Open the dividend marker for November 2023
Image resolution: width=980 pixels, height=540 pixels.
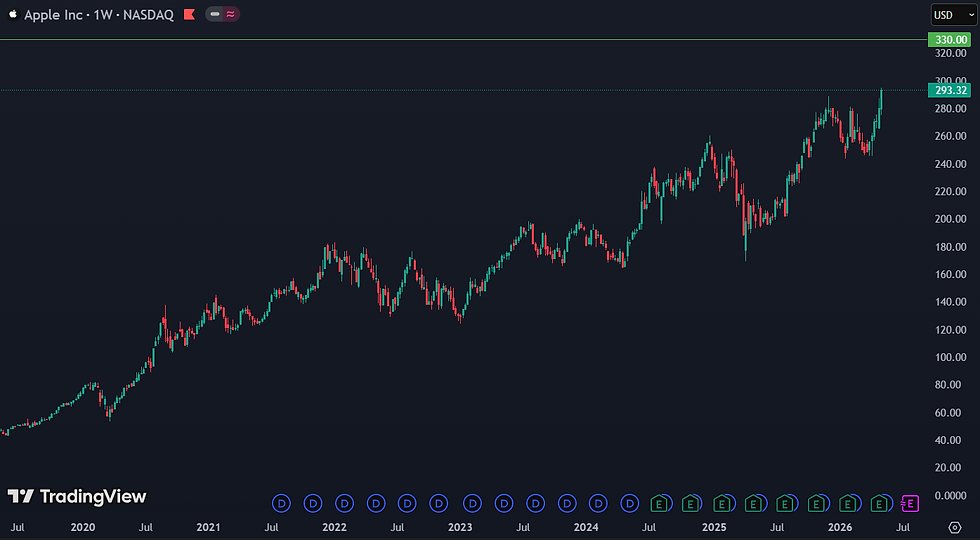click(x=567, y=502)
